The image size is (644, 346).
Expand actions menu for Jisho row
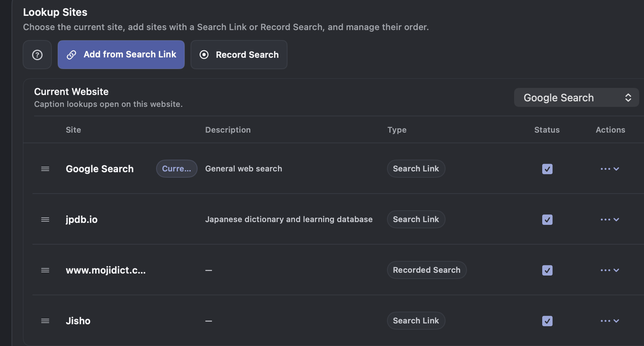(610, 321)
